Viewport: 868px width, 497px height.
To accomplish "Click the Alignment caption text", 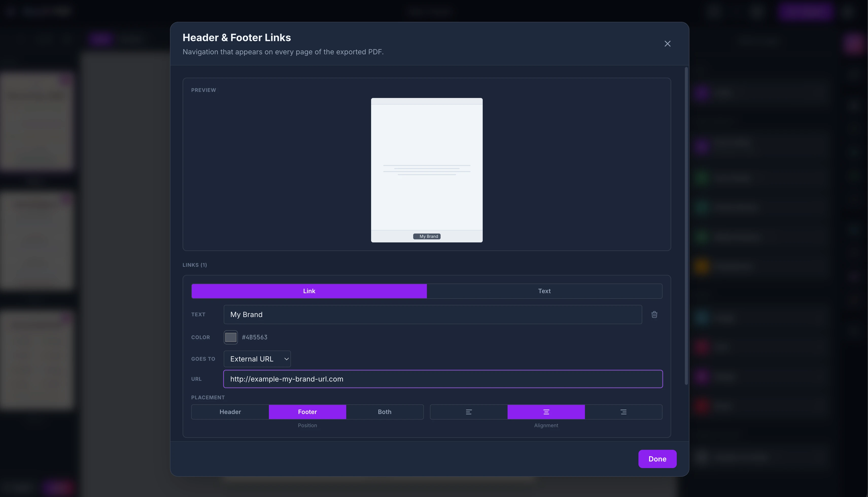I will (546, 425).
